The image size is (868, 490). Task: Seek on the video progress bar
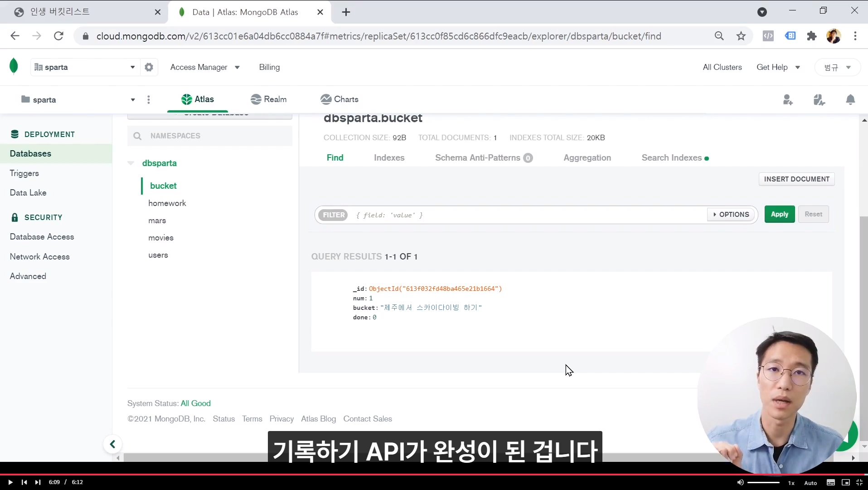click(434, 474)
